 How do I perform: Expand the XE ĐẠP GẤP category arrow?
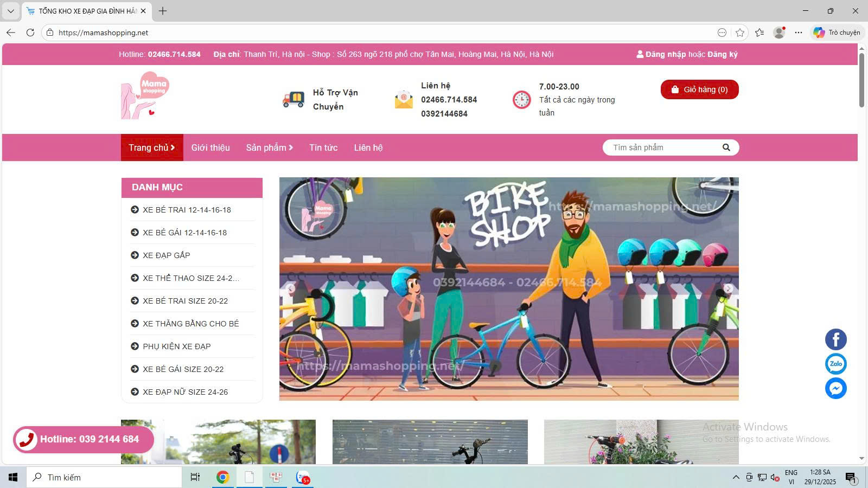[x=134, y=255]
